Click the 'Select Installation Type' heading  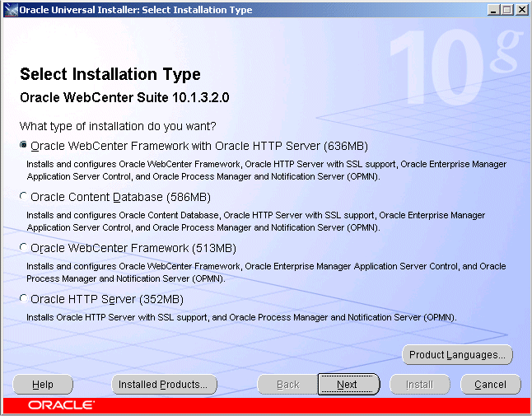110,74
